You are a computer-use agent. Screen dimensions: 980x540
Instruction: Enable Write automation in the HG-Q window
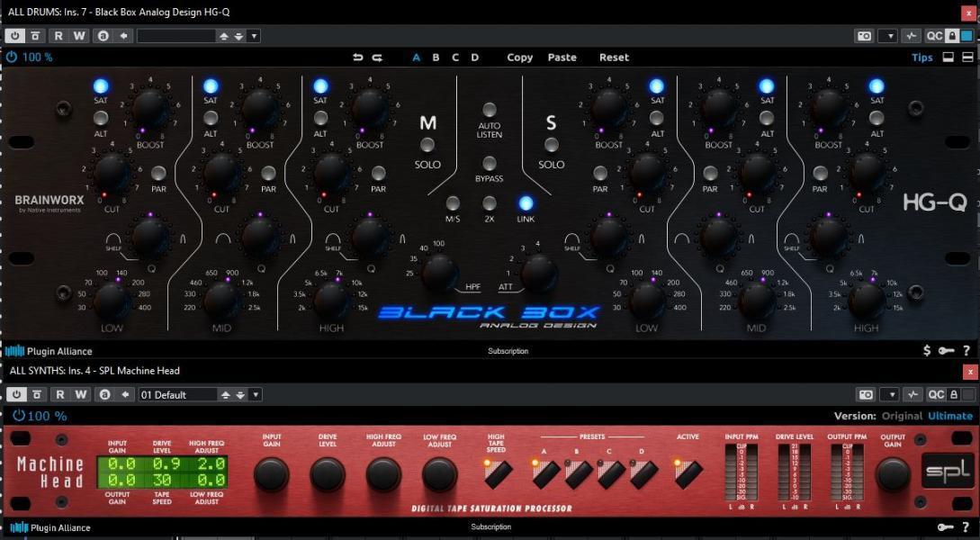(79, 36)
